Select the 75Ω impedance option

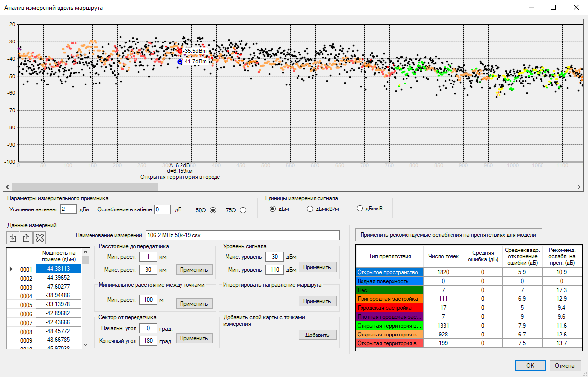tap(243, 210)
